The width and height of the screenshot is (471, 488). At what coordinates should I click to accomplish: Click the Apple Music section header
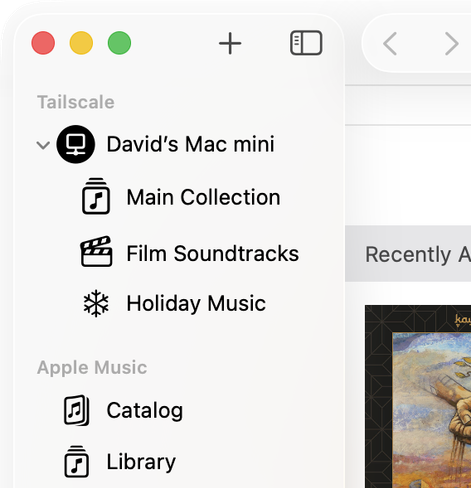[x=92, y=368]
